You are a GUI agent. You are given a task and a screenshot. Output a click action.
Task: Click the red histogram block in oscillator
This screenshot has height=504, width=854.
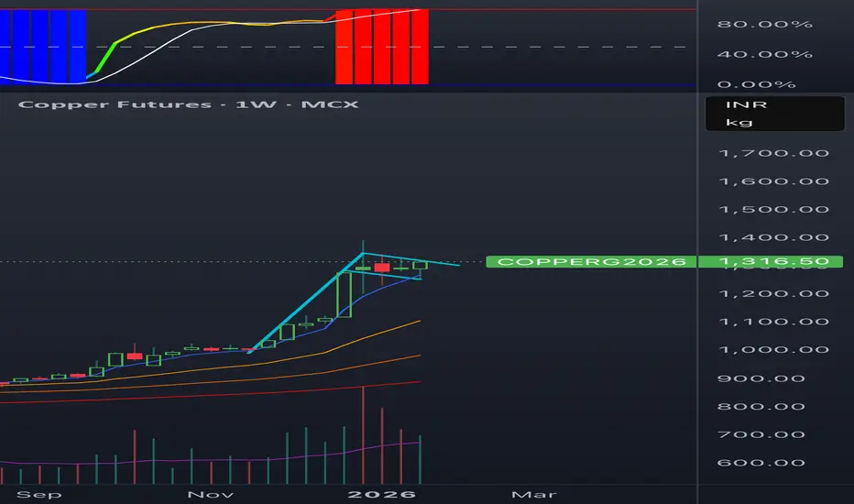pyautogui.click(x=382, y=47)
